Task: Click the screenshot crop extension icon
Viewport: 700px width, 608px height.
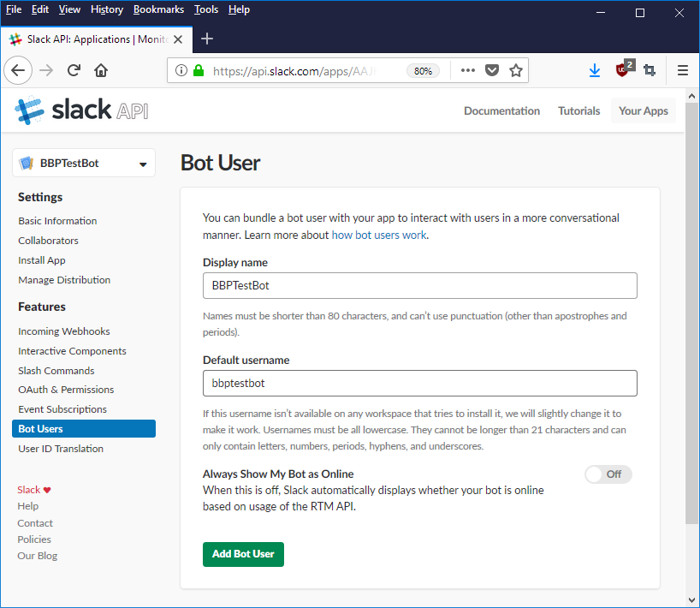Action: tap(650, 70)
